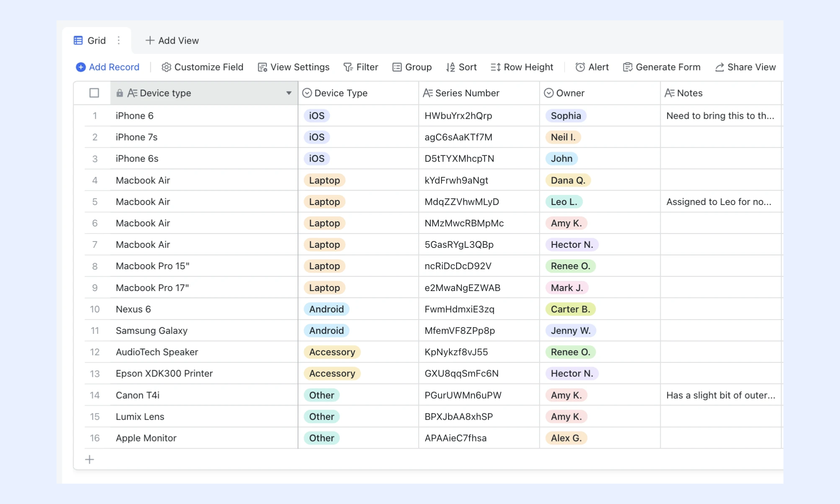The image size is (840, 504).
Task: Click the Filter funnel icon
Action: pyautogui.click(x=348, y=67)
